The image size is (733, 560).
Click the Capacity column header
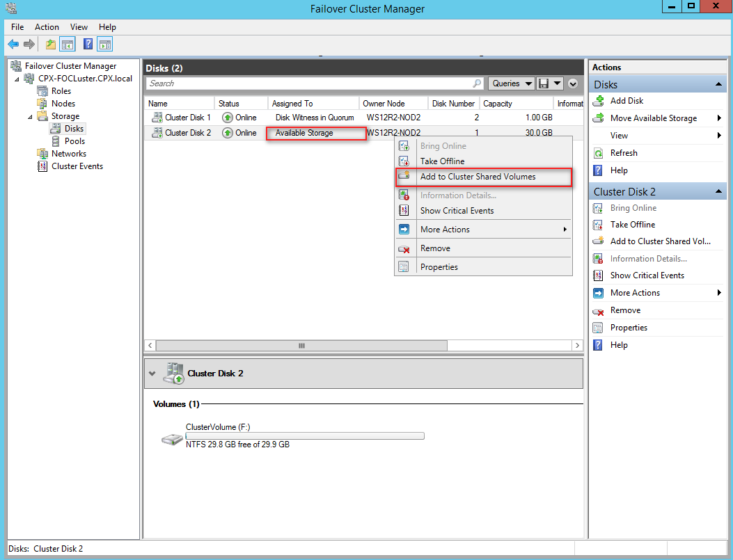coord(516,103)
